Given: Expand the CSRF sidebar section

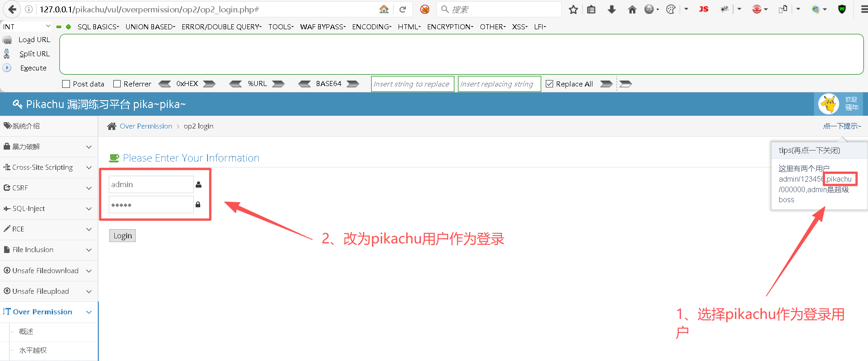Looking at the screenshot, I should pos(49,188).
